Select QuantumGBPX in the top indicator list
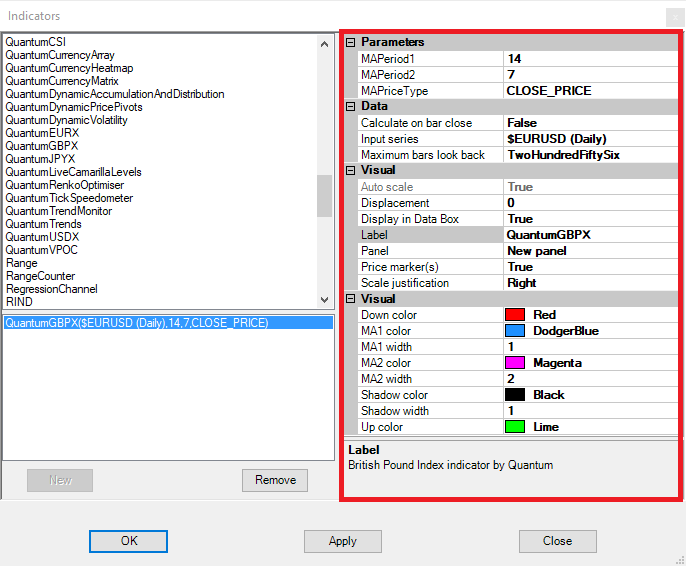 click(42, 146)
